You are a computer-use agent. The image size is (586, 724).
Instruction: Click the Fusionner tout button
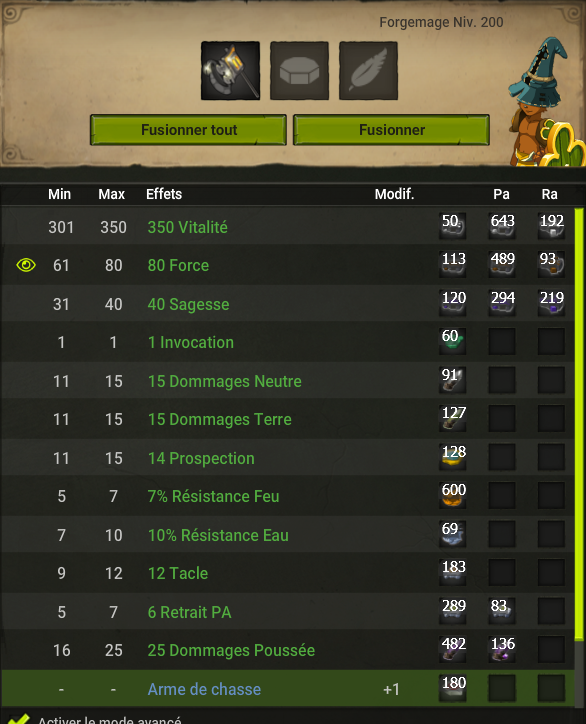[188, 130]
